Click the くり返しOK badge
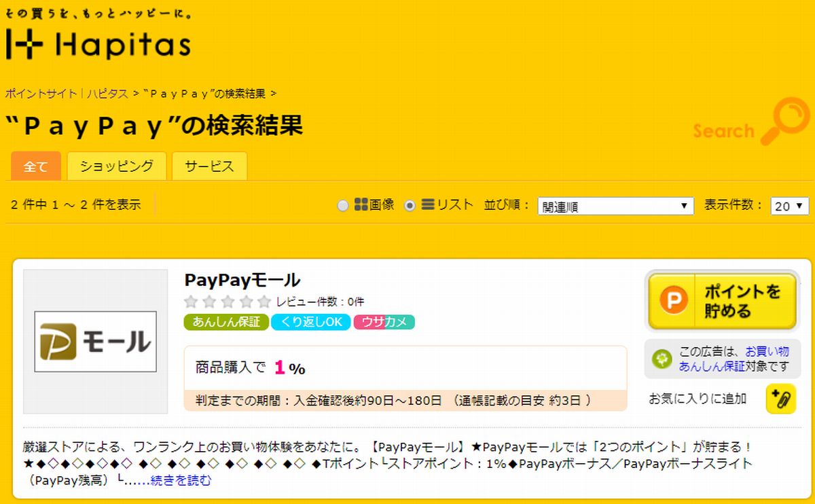 click(310, 322)
